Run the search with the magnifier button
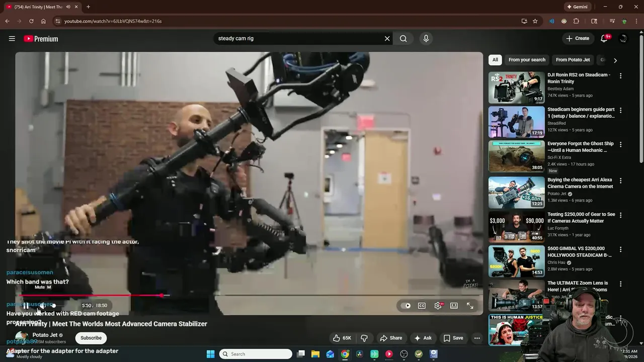Screen dimensions: 644x362 (404, 38)
